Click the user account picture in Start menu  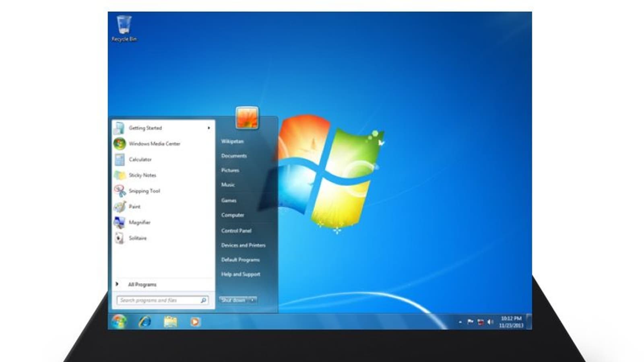247,117
